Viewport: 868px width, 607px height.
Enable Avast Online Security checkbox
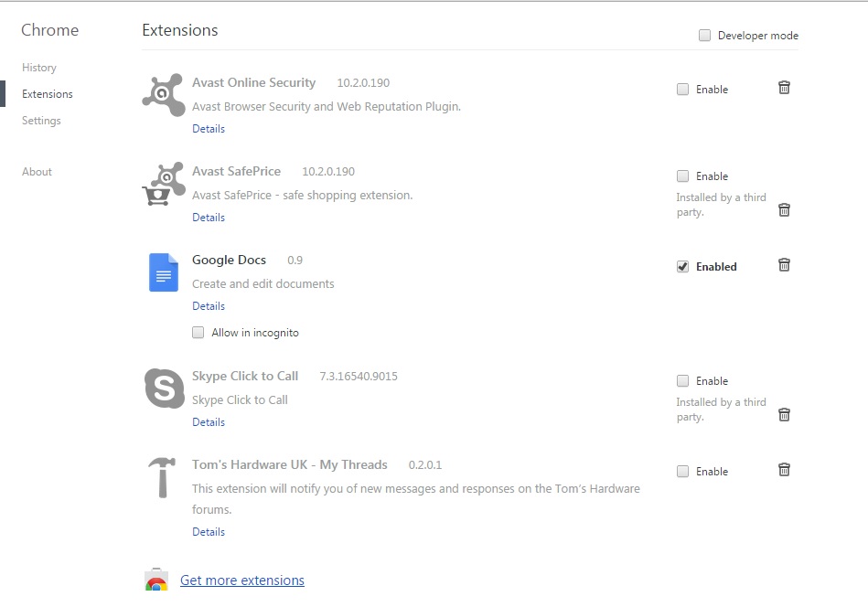coord(683,90)
